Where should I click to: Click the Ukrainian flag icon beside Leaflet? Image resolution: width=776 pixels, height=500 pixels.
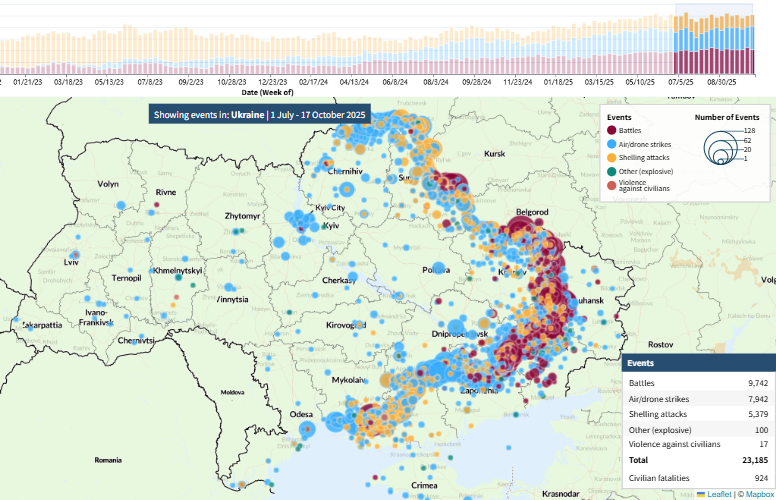point(702,494)
